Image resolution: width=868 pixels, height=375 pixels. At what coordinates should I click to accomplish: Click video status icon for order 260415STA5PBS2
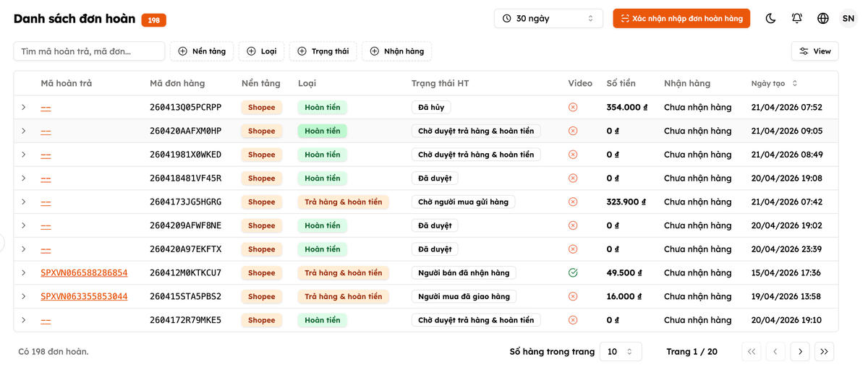[x=573, y=296]
